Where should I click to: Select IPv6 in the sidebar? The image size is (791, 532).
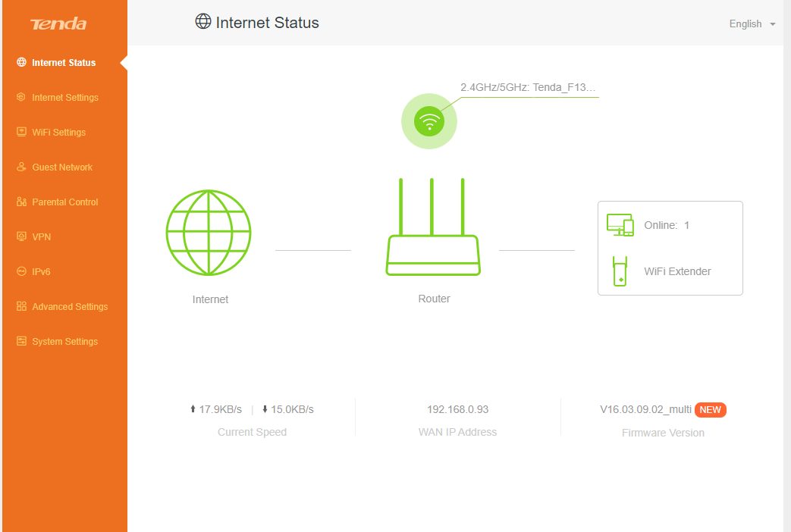pyautogui.click(x=41, y=271)
